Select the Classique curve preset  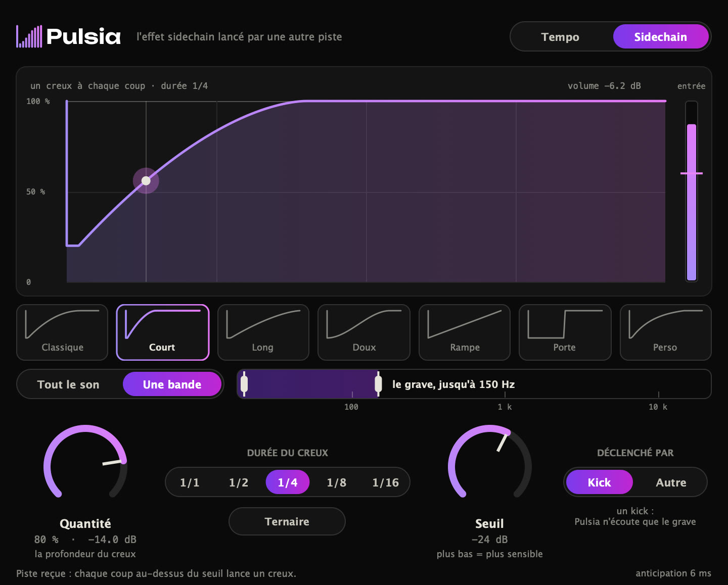point(62,332)
